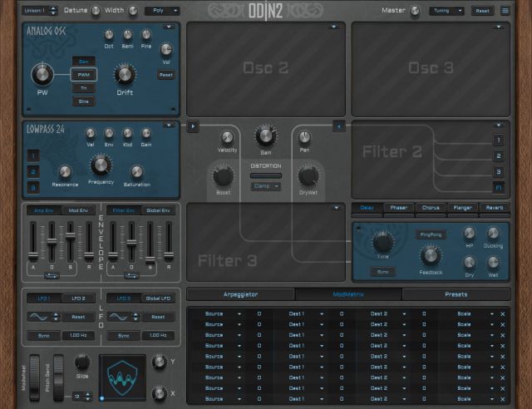Switch to the Presets tab

click(x=456, y=294)
